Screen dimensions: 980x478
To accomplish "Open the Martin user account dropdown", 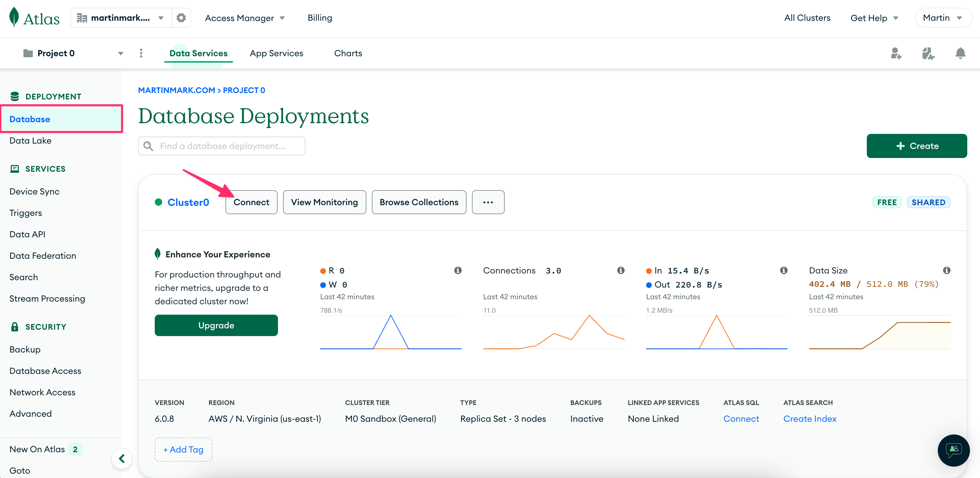I will [x=943, y=18].
